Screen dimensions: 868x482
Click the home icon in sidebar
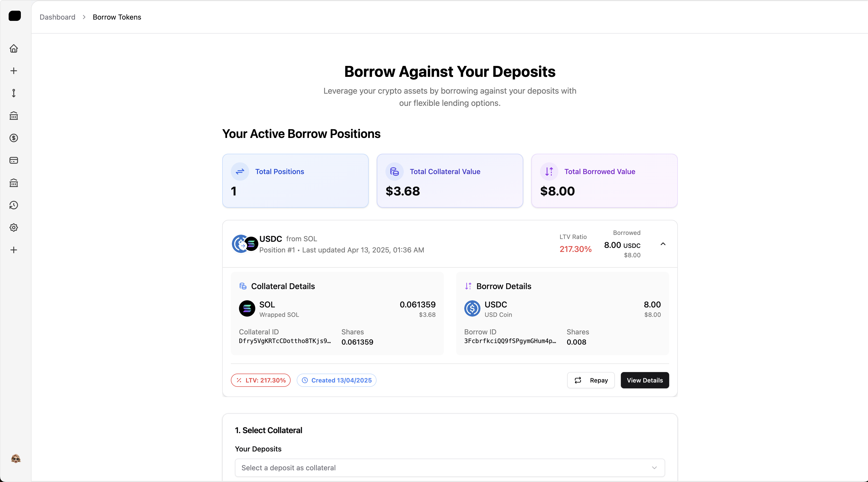14,49
